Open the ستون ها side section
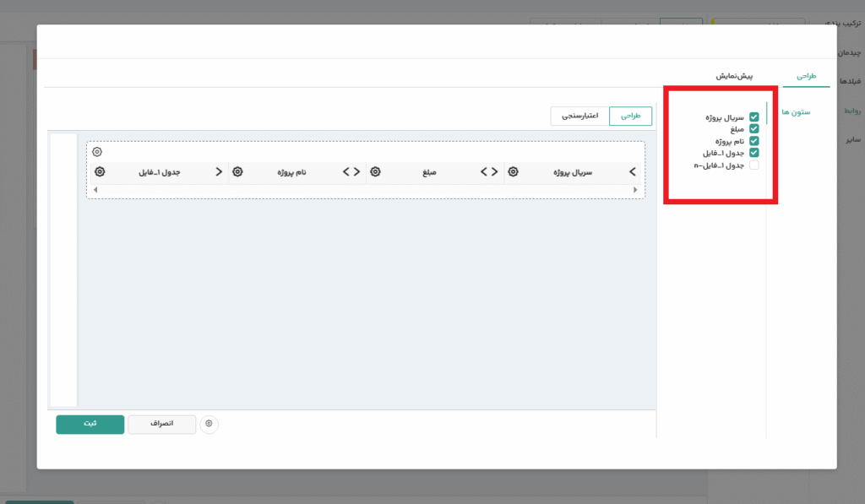Viewport: 865px width, 504px height. [794, 111]
